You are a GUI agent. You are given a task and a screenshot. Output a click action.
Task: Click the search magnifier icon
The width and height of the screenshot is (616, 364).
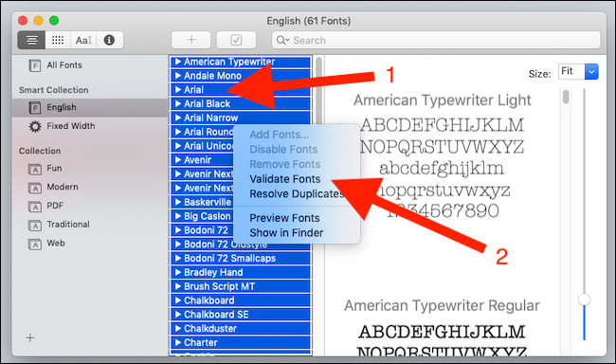[282, 40]
